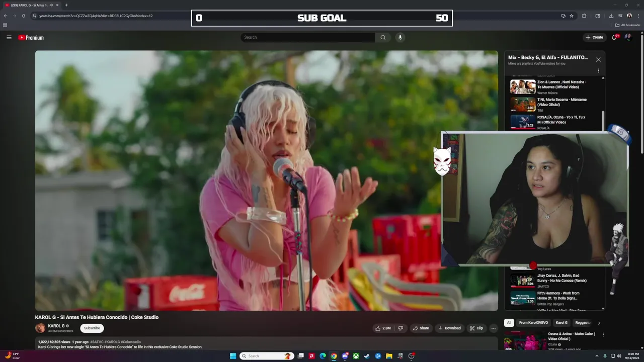Bookmark this page with star icon

[x=572, y=16]
